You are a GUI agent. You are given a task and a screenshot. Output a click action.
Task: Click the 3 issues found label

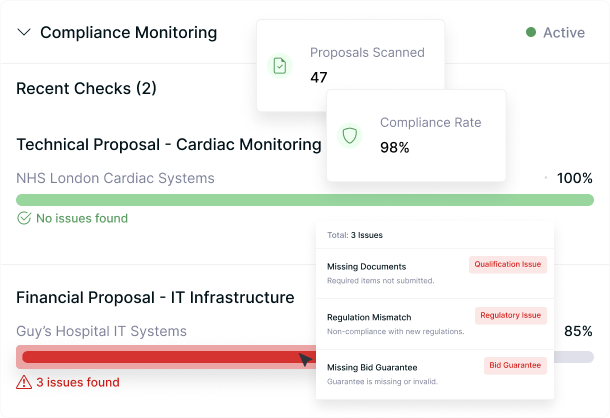(x=78, y=382)
